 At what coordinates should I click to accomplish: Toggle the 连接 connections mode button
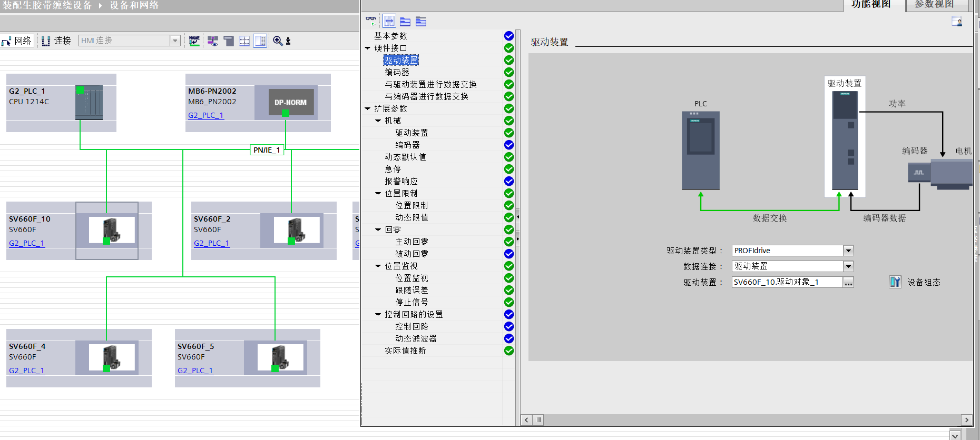tap(56, 41)
